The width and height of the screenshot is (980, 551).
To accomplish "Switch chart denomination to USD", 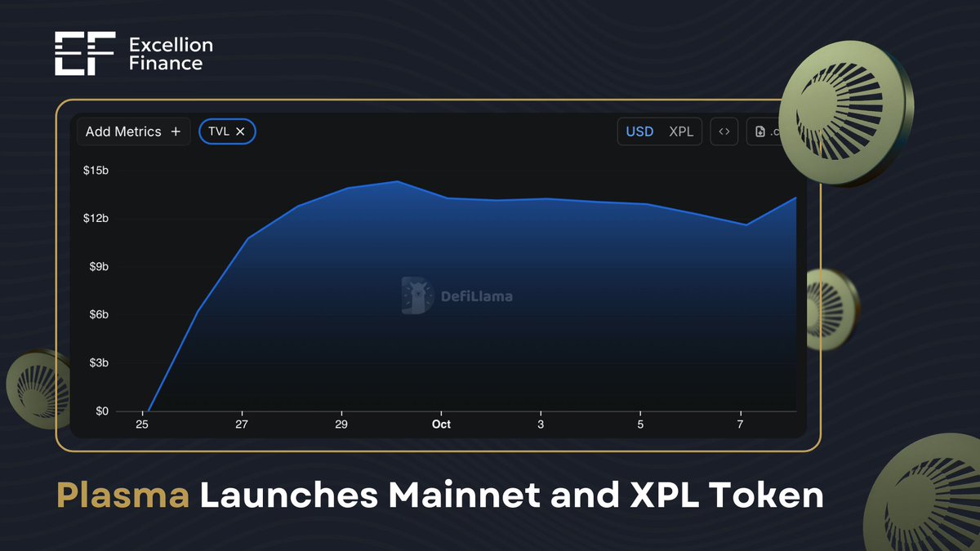I will tap(639, 131).
